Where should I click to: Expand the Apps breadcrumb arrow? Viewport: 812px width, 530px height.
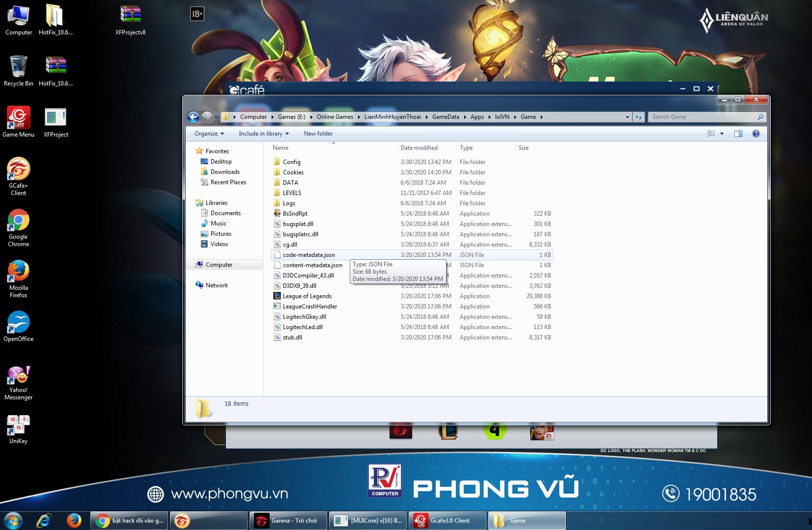(489, 117)
